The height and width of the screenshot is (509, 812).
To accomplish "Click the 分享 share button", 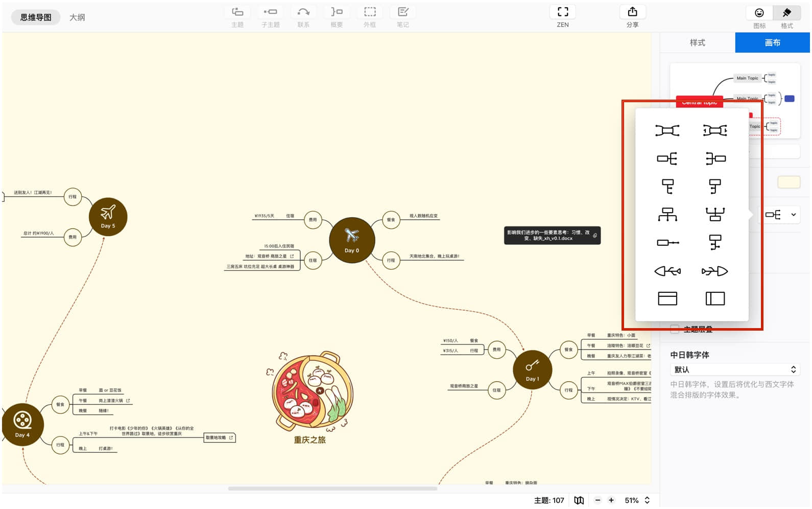I will (x=632, y=17).
